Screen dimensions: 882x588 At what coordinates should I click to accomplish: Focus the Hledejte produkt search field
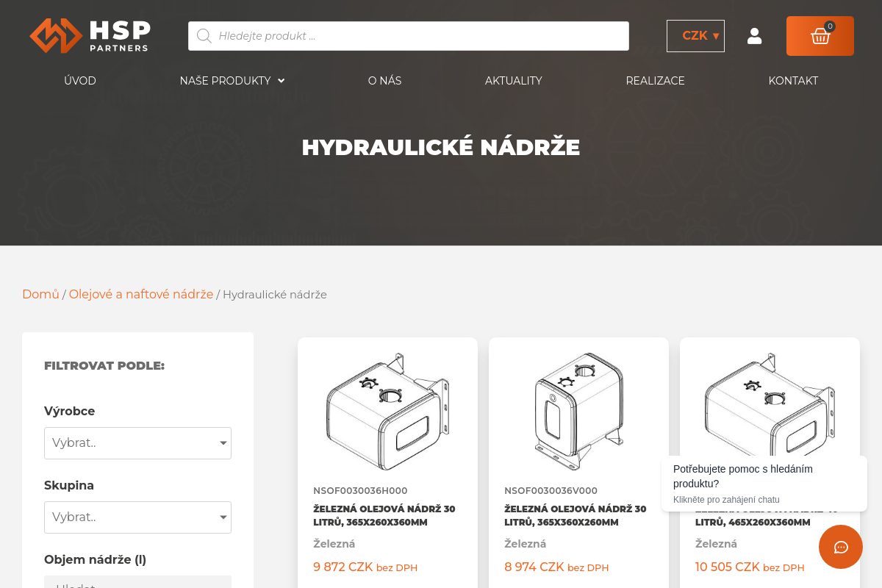tap(409, 36)
